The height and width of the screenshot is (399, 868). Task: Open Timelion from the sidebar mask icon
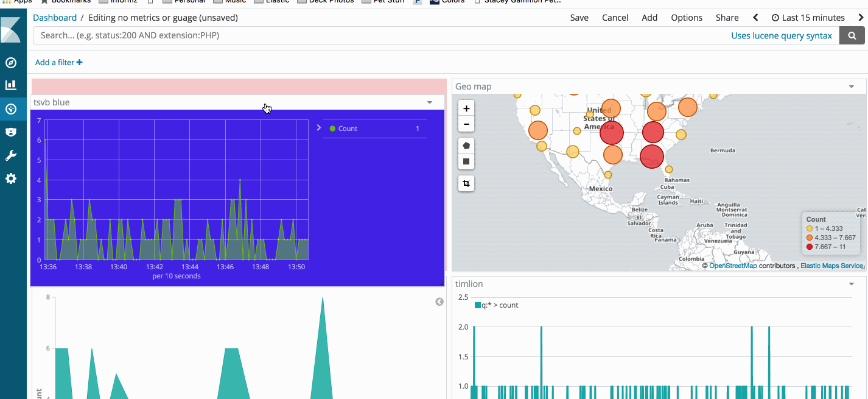click(10, 132)
